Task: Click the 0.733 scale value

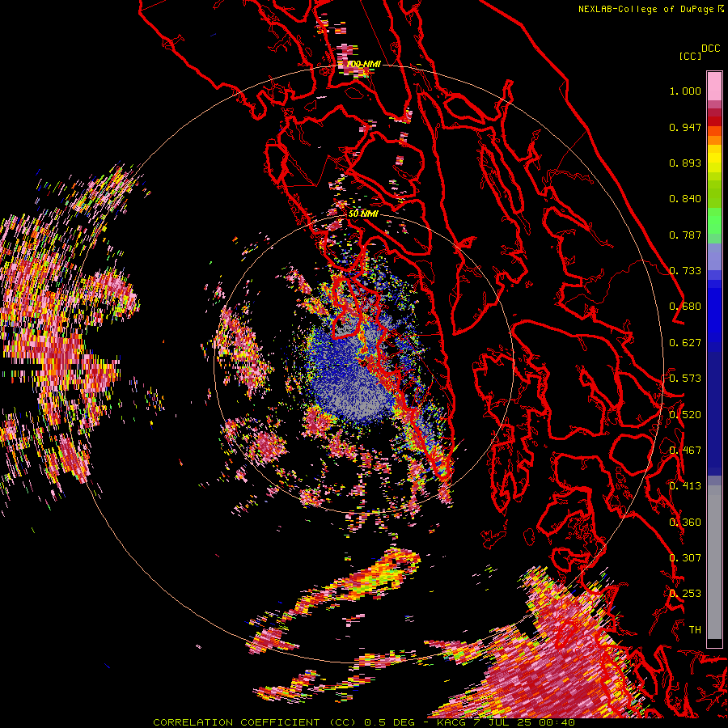Action: click(685, 271)
